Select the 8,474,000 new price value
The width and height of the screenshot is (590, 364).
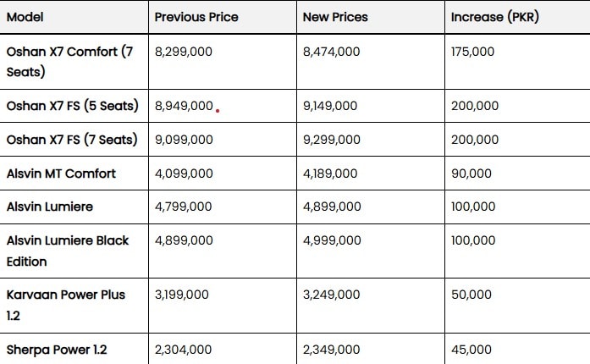(332, 52)
